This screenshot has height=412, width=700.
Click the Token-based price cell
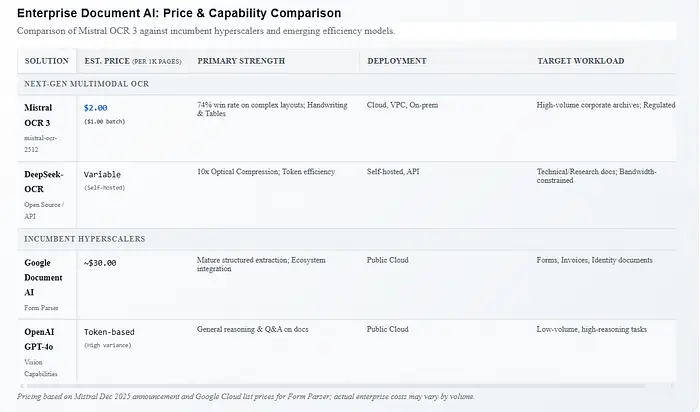coord(108,332)
